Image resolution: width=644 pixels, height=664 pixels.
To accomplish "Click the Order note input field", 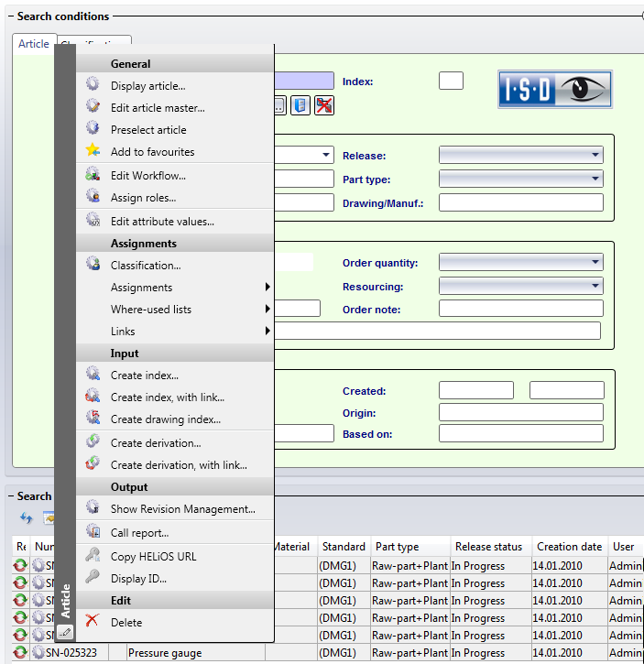I will click(520, 309).
